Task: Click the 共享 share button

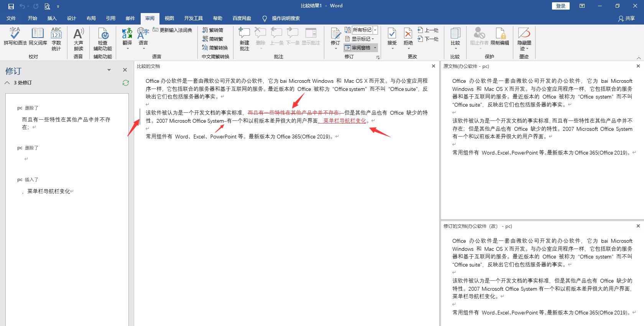Action: tap(626, 18)
